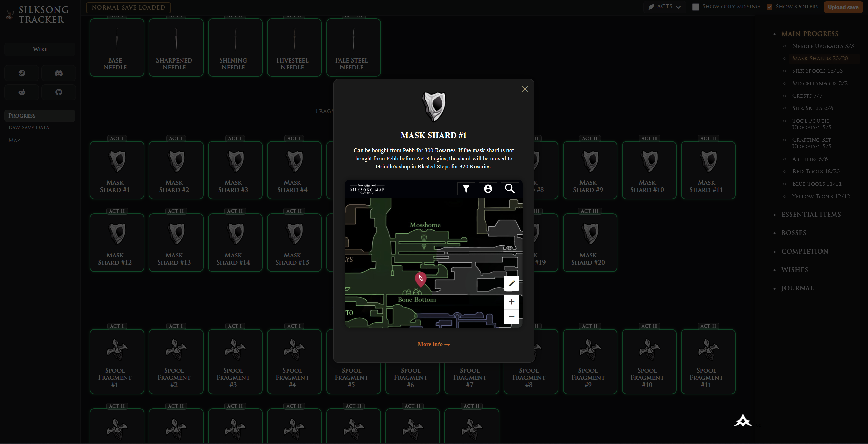
Task: Click the Upload save button
Action: coord(843,7)
